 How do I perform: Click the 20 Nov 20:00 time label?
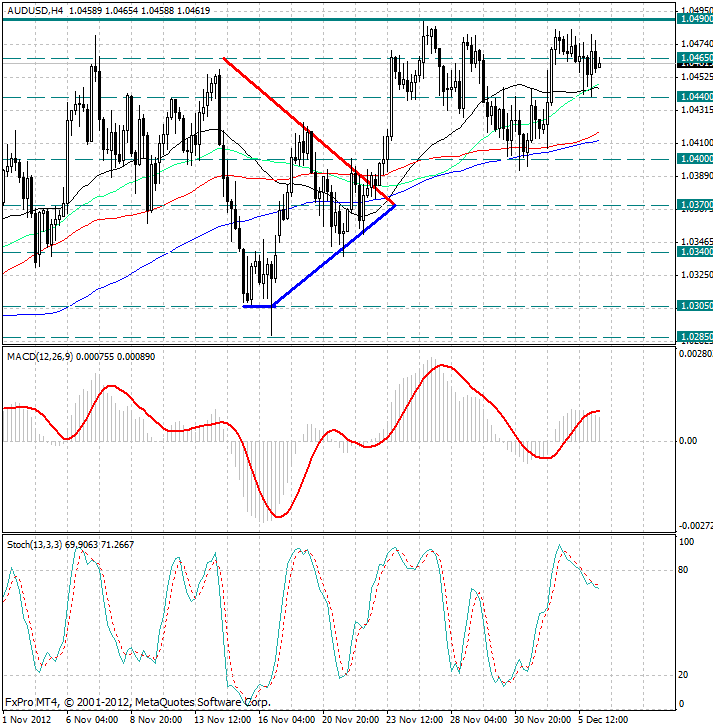(350, 720)
